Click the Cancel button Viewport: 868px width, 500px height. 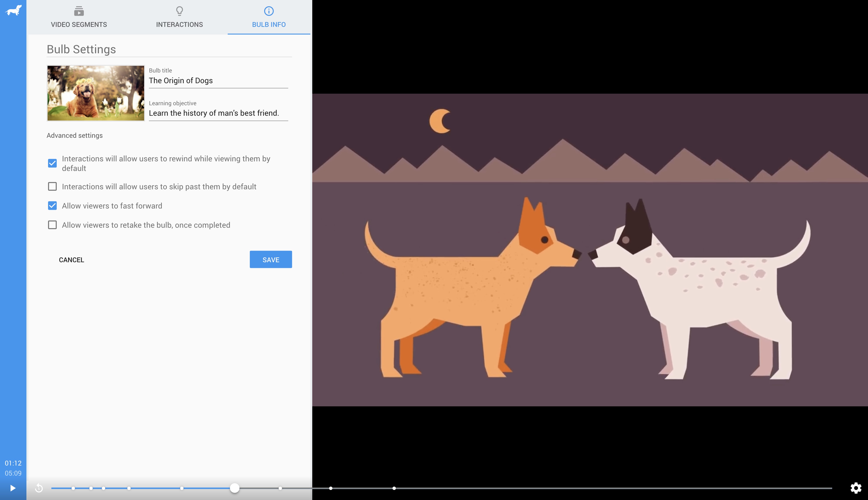[71, 260]
